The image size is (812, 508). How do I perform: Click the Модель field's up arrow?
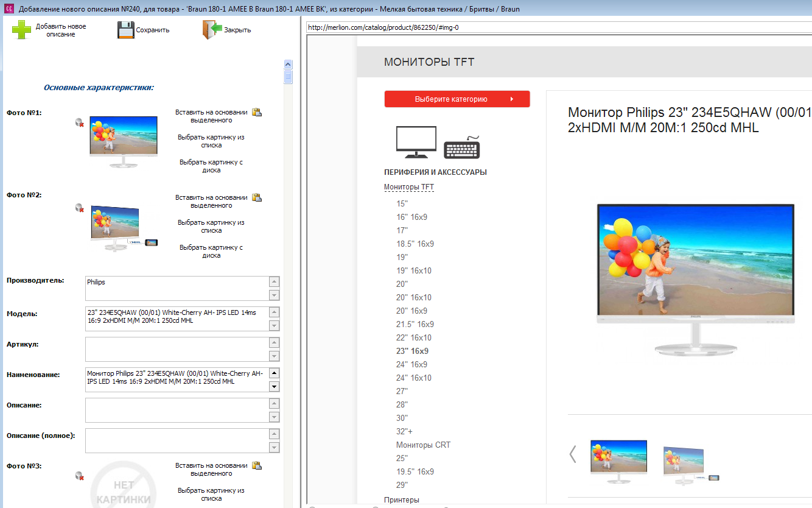tap(275, 312)
